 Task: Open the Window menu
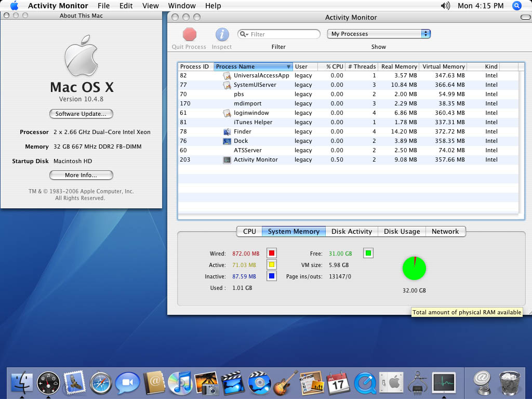182,6
